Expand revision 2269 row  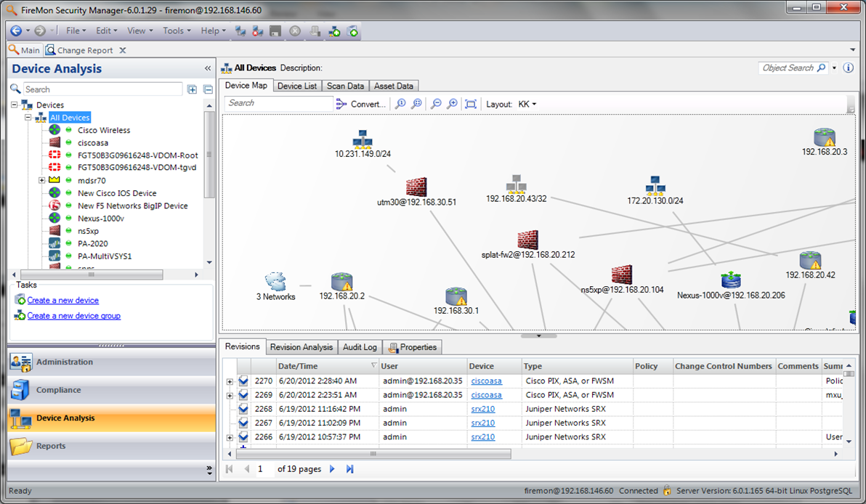[230, 395]
